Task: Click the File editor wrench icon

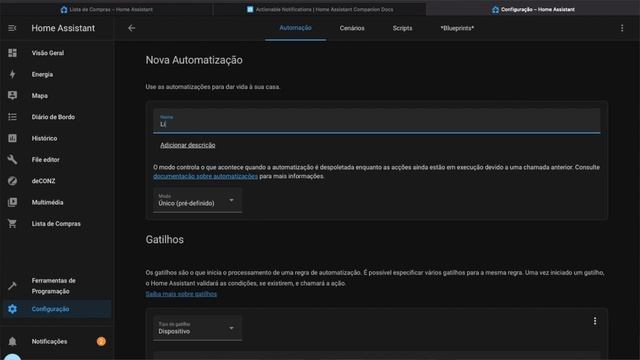Action: click(12, 160)
